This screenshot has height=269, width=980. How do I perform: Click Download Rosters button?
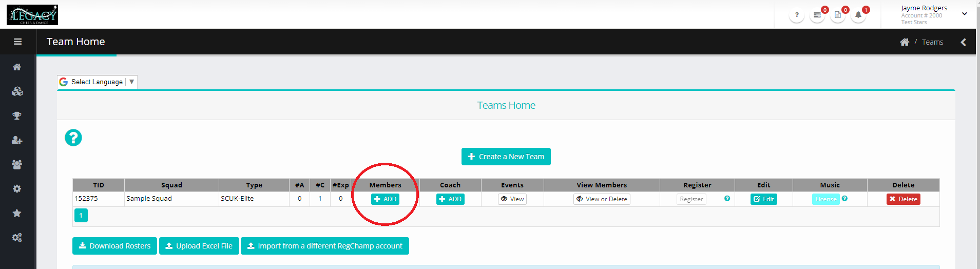point(114,246)
